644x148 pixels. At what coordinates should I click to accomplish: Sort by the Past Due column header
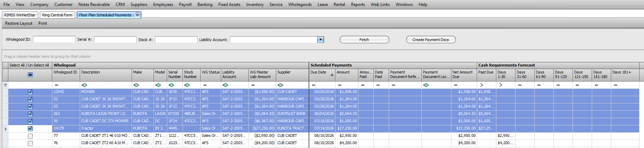pos(486,75)
